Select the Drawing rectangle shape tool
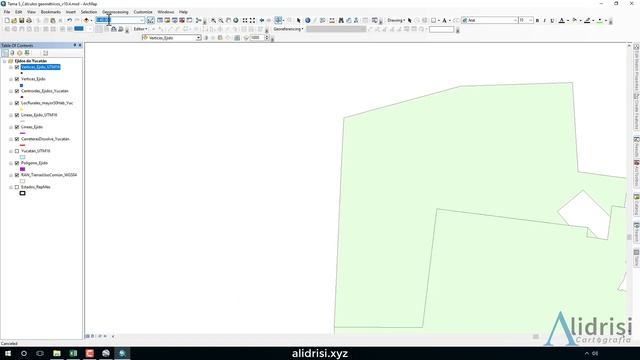The height and width of the screenshot is (360, 640). click(433, 20)
